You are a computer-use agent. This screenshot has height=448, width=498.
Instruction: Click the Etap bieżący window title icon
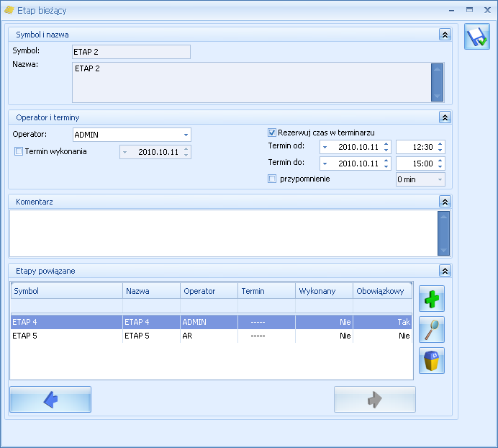tap(9, 10)
